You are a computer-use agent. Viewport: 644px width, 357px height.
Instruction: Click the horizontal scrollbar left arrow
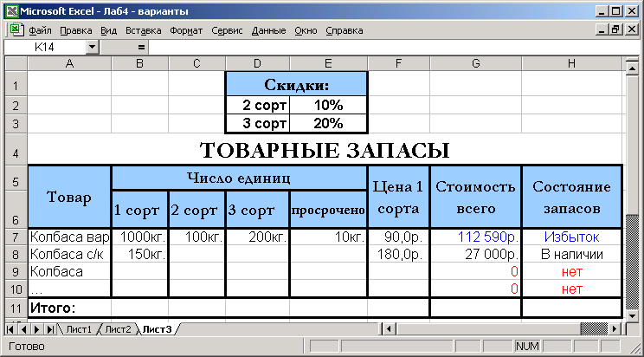[389, 329]
